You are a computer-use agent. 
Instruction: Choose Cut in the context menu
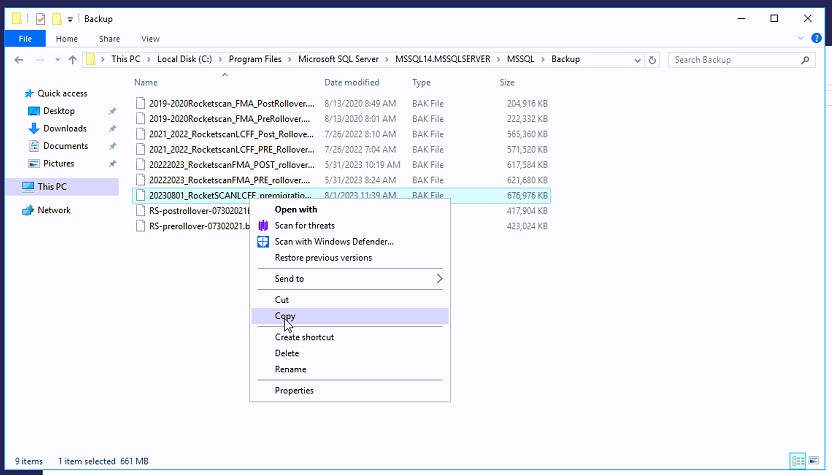[282, 300]
